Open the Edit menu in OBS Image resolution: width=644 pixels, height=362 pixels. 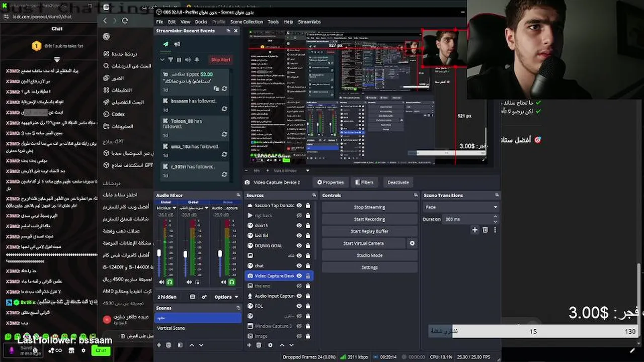coord(172,22)
